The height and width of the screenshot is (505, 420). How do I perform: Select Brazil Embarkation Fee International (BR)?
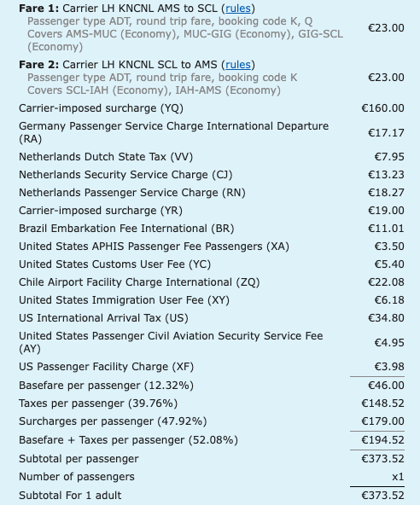click(x=126, y=229)
